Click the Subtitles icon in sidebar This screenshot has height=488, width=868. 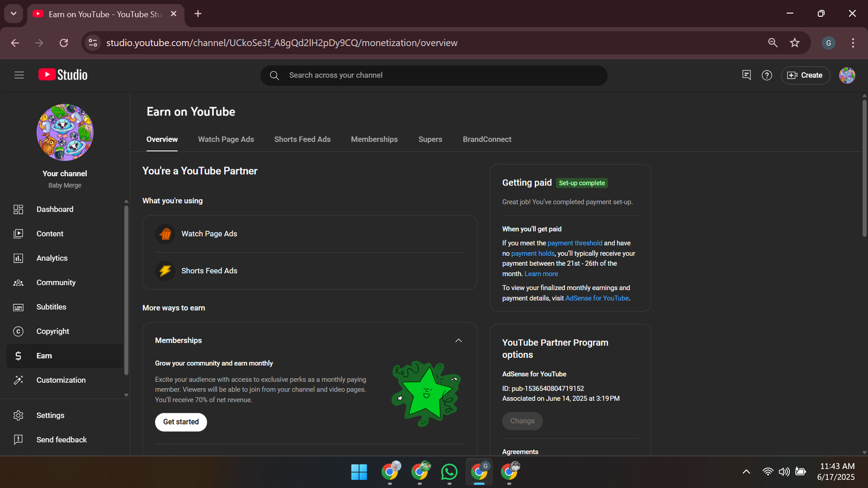click(x=18, y=307)
